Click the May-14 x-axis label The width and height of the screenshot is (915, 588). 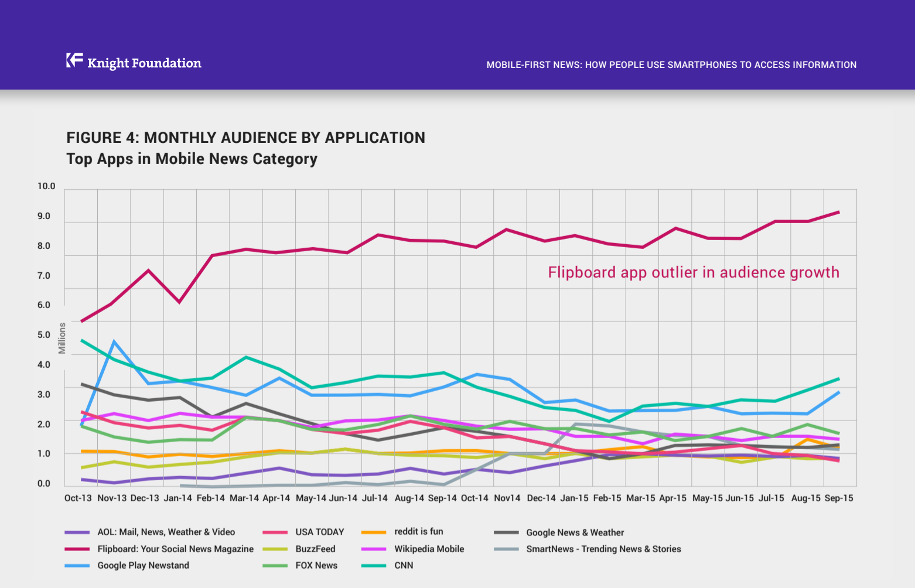click(x=311, y=498)
